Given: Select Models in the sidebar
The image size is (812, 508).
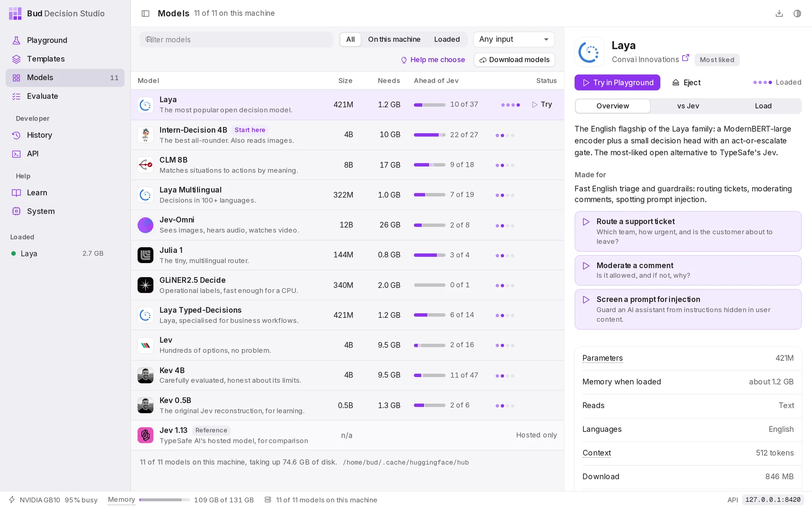Looking at the screenshot, I should tap(65, 78).
